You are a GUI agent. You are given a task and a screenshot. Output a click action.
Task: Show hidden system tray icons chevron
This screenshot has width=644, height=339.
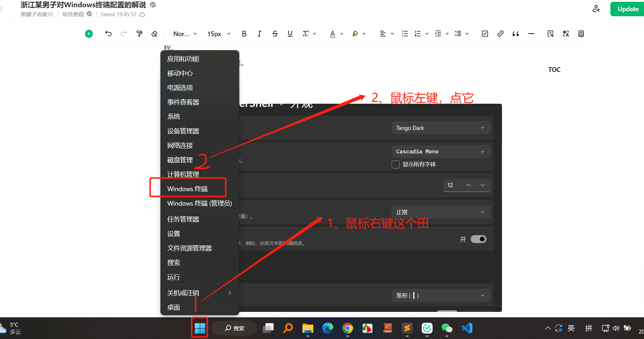(548, 328)
